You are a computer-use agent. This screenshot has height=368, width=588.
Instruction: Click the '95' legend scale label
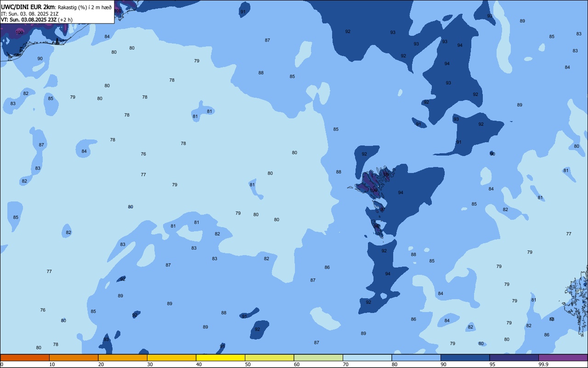tap(492, 364)
